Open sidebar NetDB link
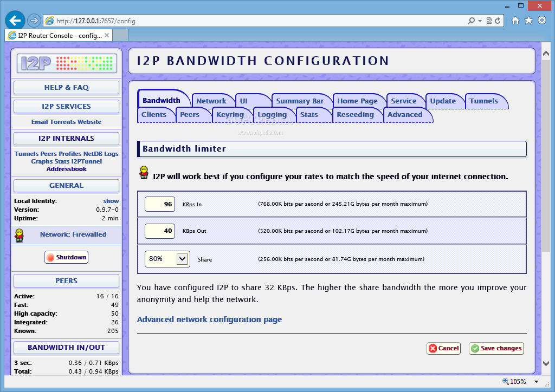The height and width of the screenshot is (392, 555). pos(93,154)
